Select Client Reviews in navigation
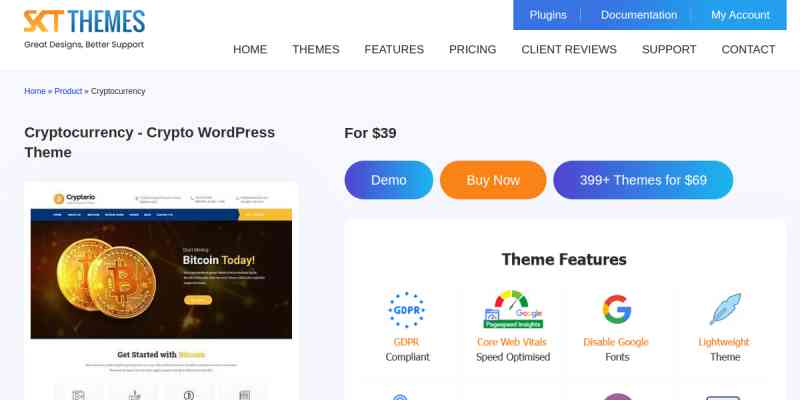Viewport: 800px width, 400px height. tap(569, 49)
